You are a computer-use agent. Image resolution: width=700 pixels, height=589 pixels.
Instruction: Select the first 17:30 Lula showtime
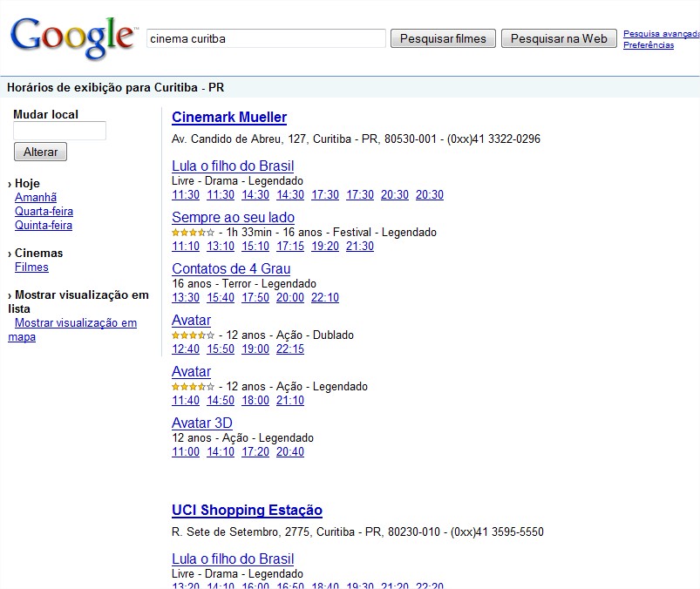[325, 194]
